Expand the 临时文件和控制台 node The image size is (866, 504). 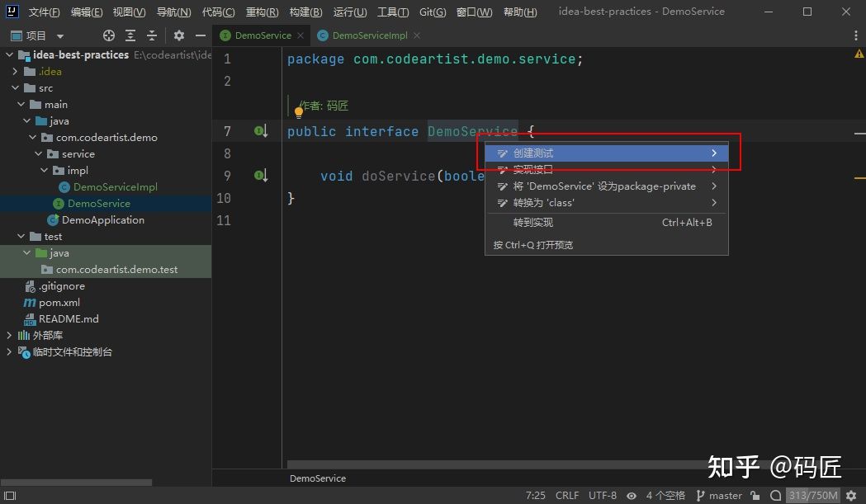click(9, 351)
